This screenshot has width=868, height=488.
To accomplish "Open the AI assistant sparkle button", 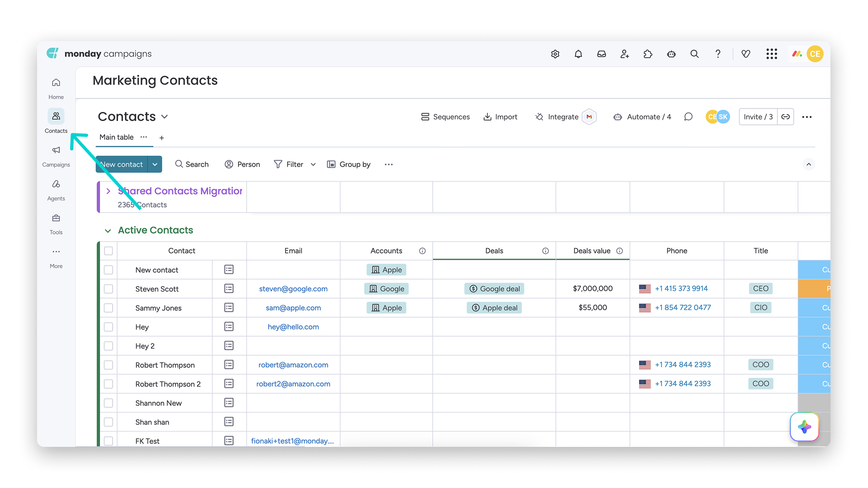I will [x=805, y=427].
